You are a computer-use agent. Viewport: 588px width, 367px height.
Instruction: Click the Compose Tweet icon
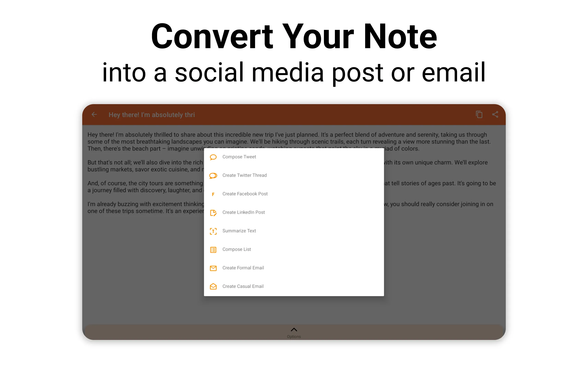[213, 156]
